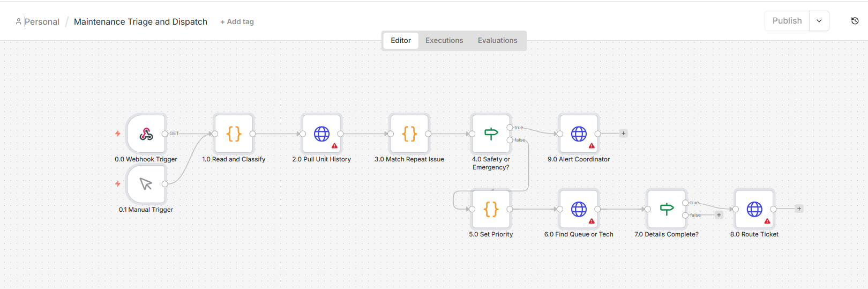Switch to the Evaluations tab

point(498,40)
